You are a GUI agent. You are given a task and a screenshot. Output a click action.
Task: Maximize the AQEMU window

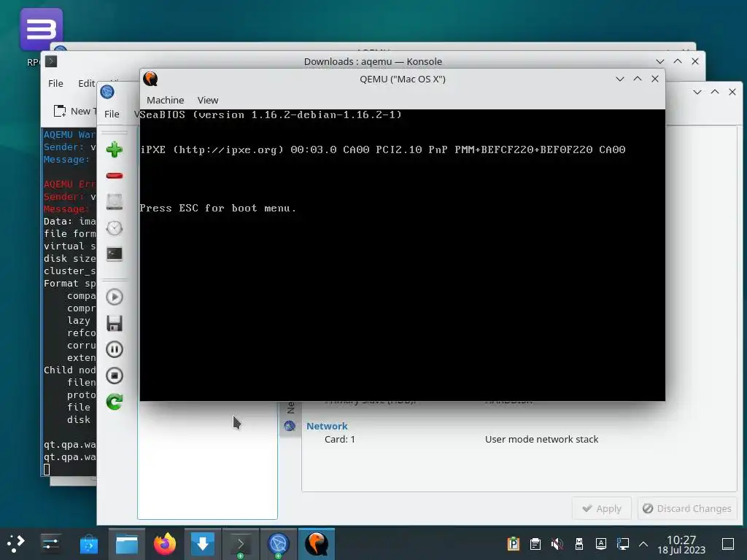coord(715,92)
